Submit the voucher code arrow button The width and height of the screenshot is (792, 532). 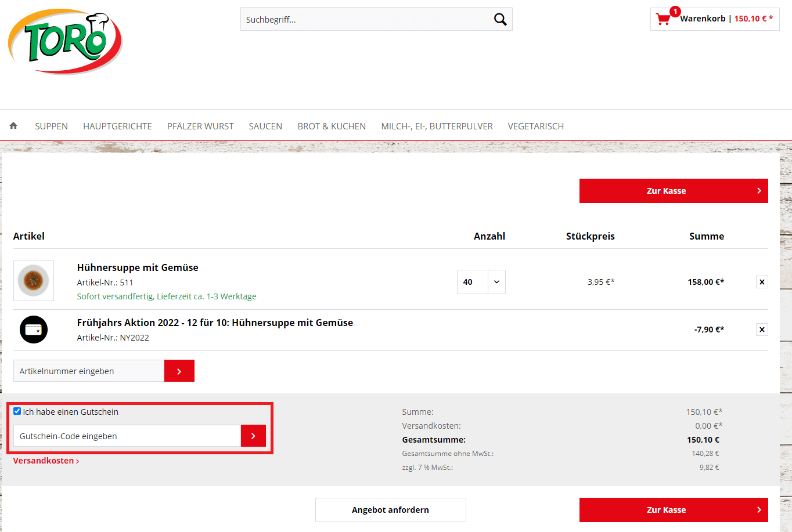pos(253,436)
